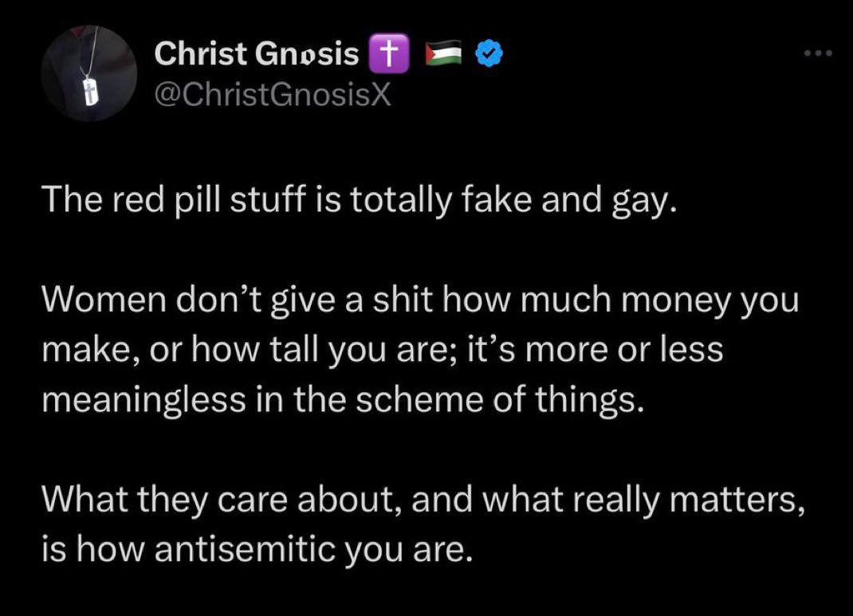This screenshot has width=853, height=616.
Task: Click the final line ending "you are."
Action: [x=254, y=549]
